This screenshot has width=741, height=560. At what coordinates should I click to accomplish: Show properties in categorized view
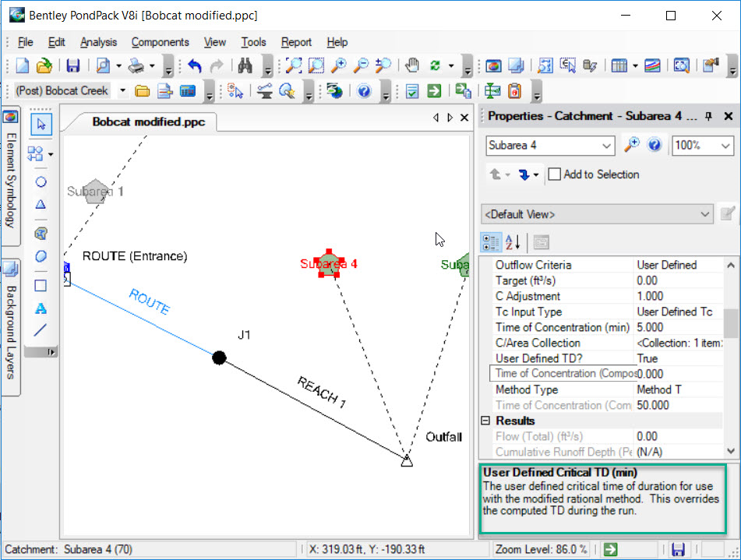click(x=491, y=242)
